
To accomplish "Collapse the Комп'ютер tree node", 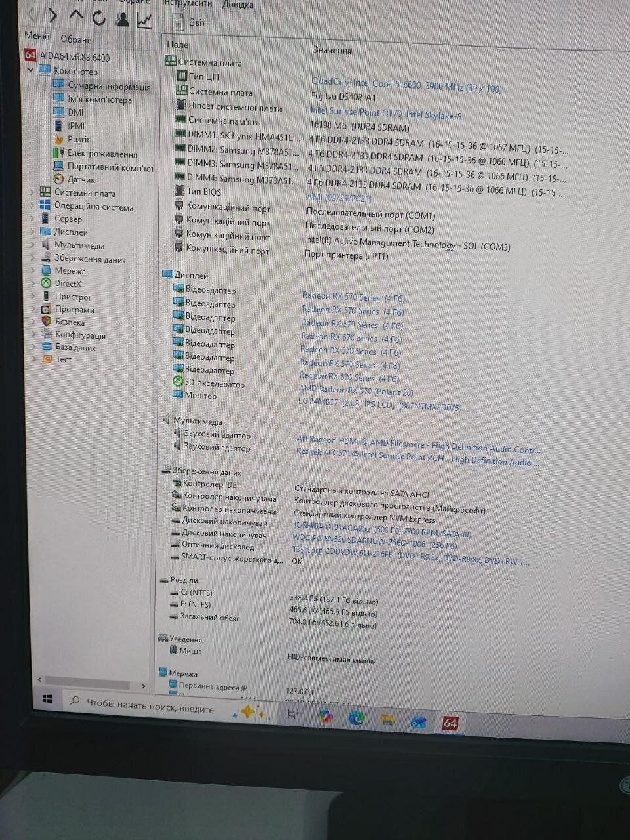I will coord(30,70).
